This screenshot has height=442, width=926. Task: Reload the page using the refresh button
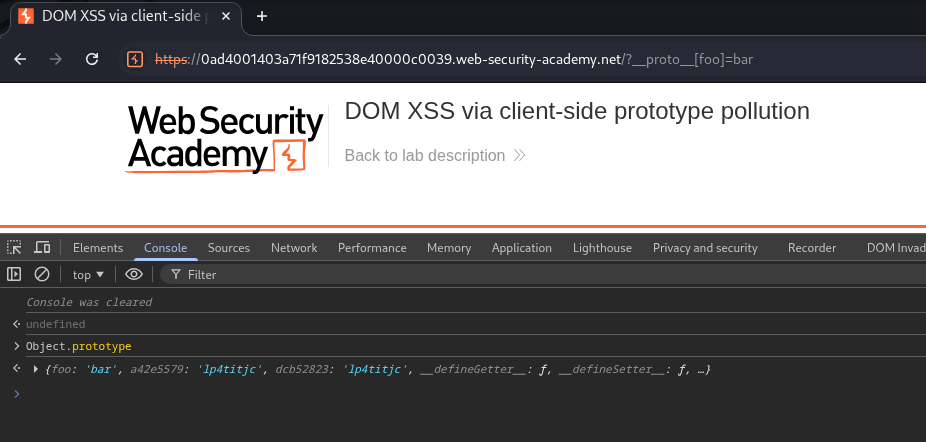(92, 59)
